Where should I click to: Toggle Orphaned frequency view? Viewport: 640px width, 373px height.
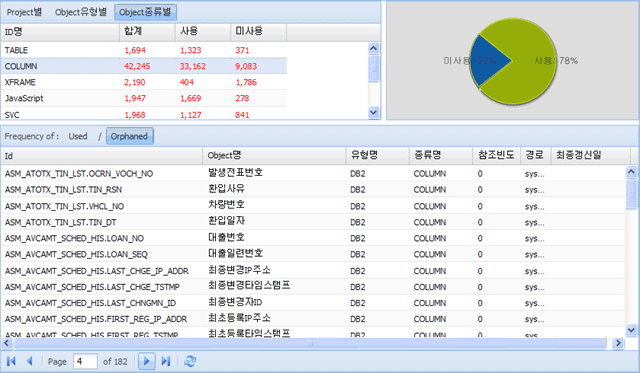point(130,136)
